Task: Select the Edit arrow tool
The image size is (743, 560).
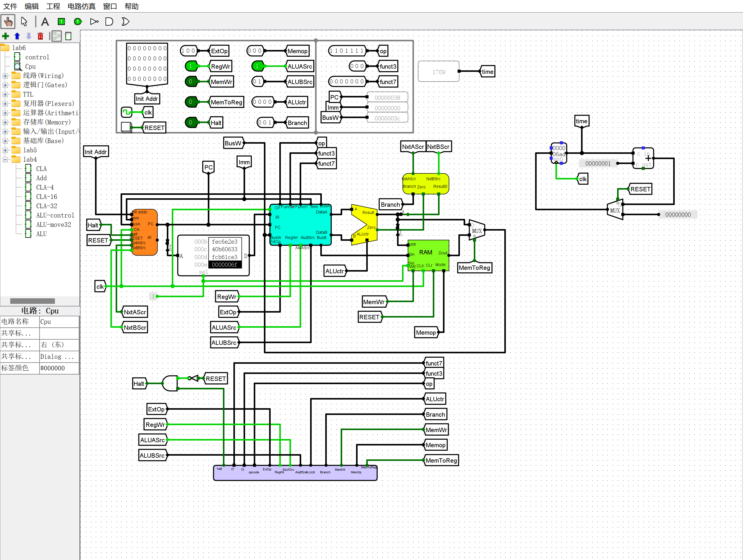Action: 24,22
